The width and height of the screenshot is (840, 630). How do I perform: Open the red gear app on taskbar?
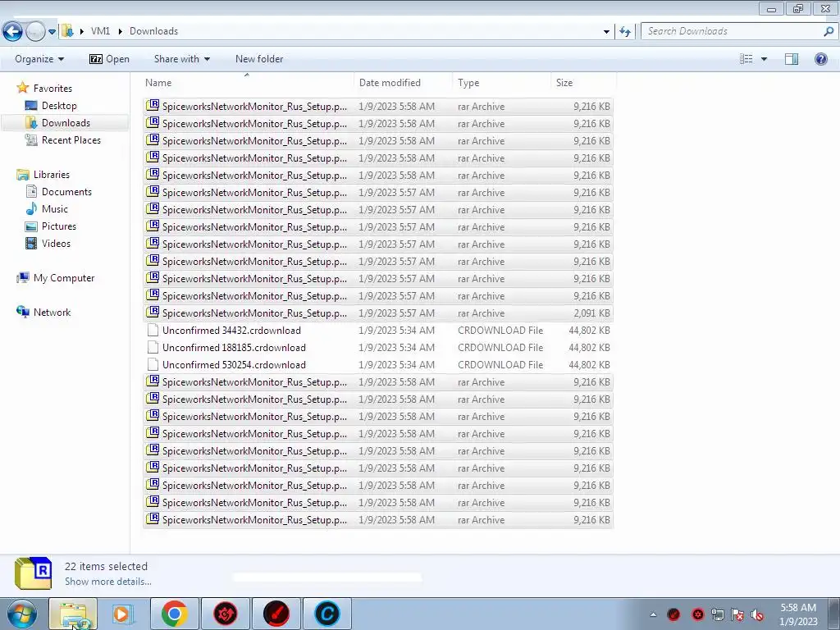(x=226, y=614)
